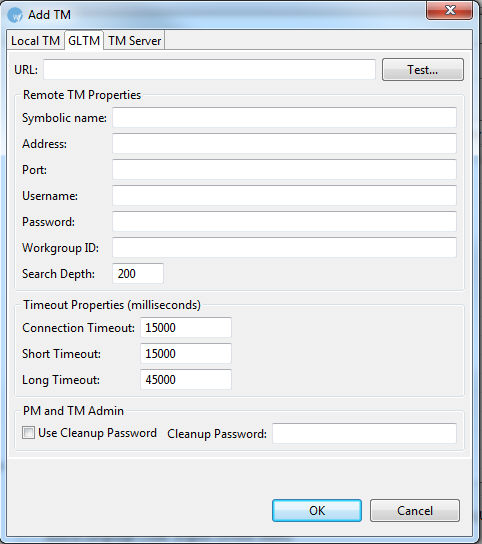Click the Cancel button
The height and width of the screenshot is (544, 482).
coord(415,510)
